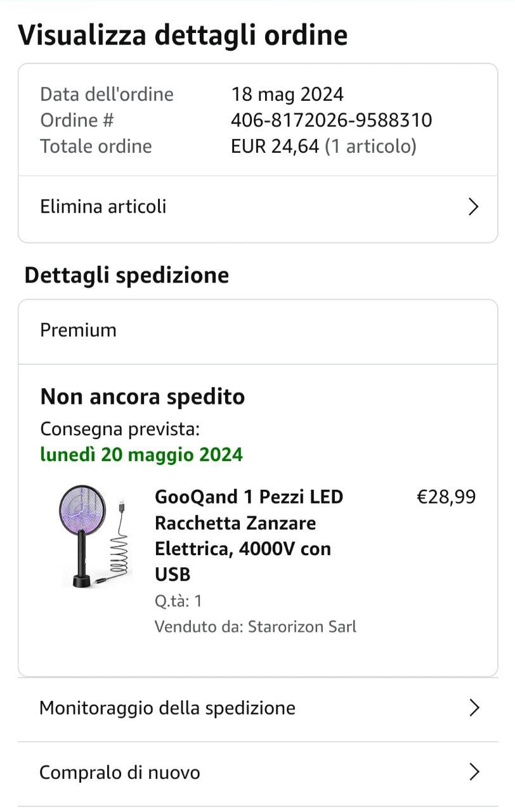
Task: Expand the Monitoraggio della spedizione chevron
Action: pos(473,708)
